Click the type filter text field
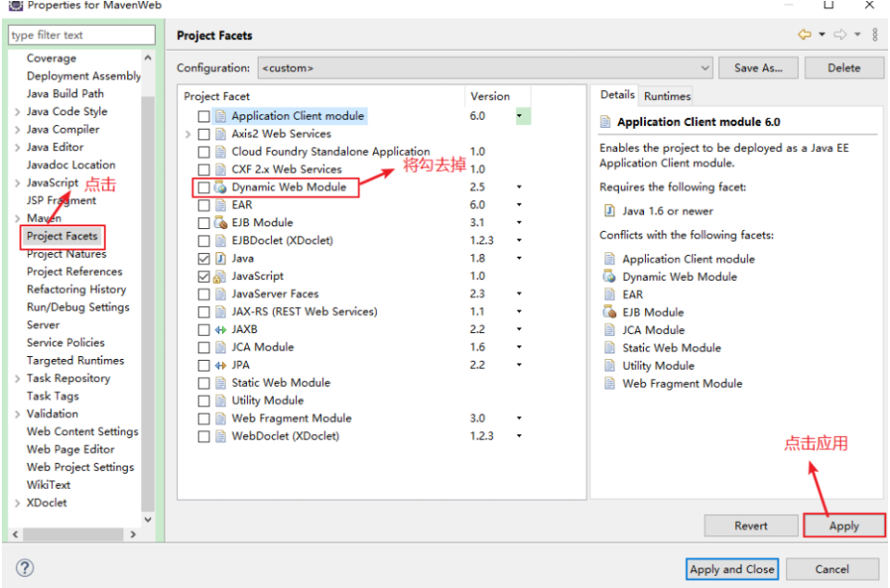The height and width of the screenshot is (588, 890). [82, 35]
